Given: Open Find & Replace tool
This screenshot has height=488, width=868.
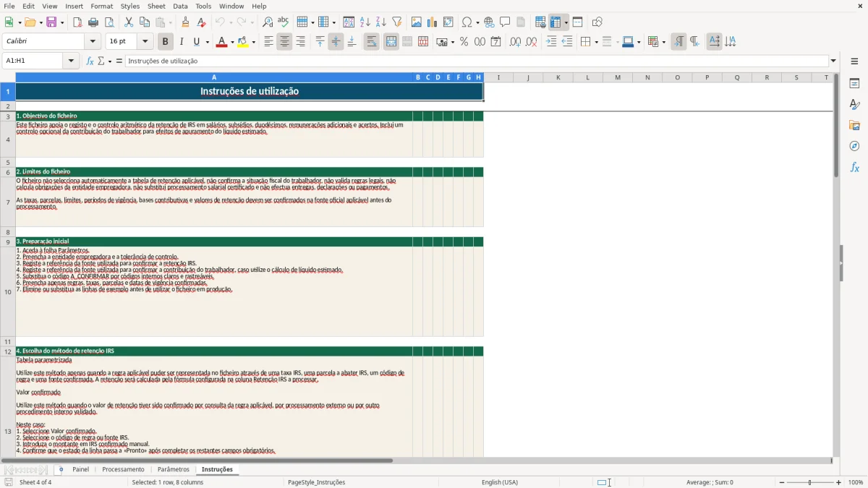Looking at the screenshot, I should 268,22.
